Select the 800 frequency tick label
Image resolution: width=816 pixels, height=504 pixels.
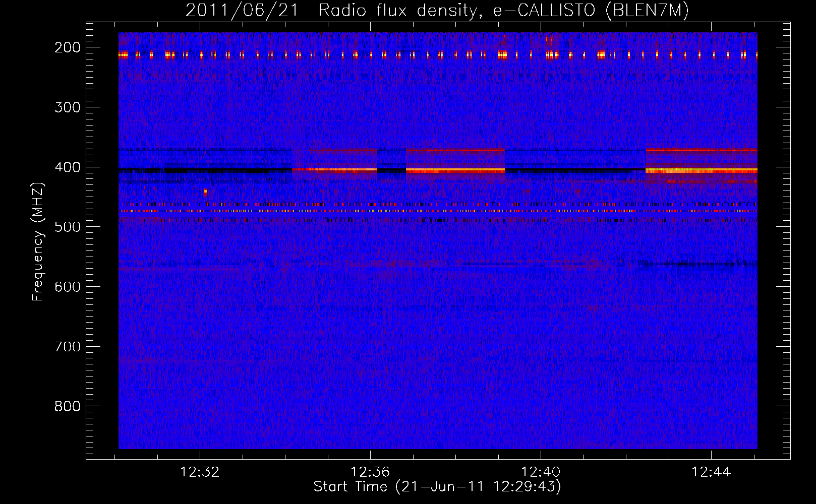pyautogui.click(x=68, y=406)
